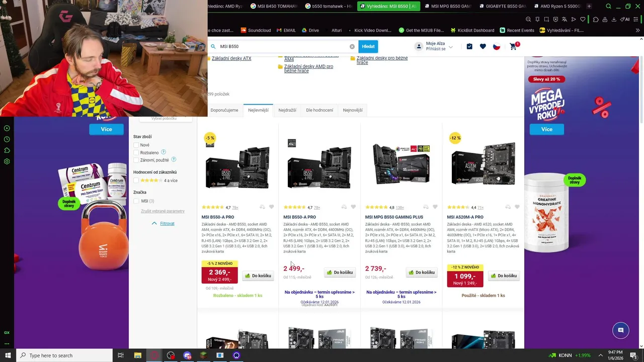Image resolution: width=644 pixels, height=362 pixels.
Task: Open the 138× reviews link of GAMING PLUS
Action: click(x=400, y=207)
